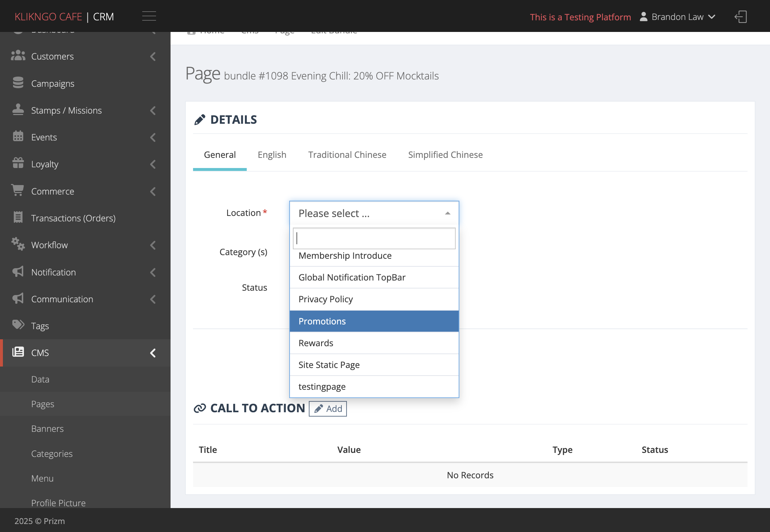This screenshot has height=532, width=770.
Task: Open the Traditional Chinese tab
Action: pyautogui.click(x=347, y=155)
